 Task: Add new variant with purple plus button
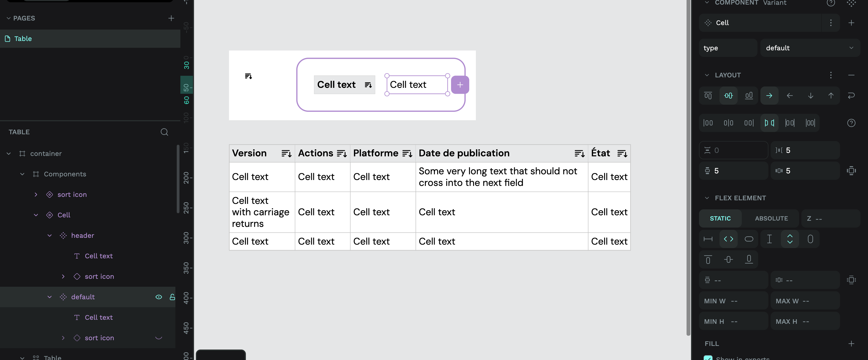460,85
